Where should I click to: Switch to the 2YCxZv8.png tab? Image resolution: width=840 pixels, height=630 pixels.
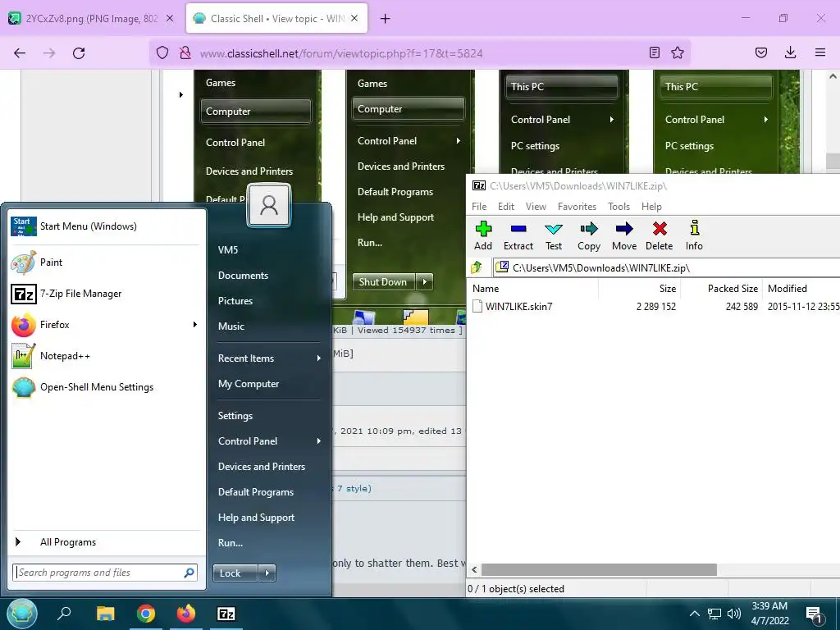(x=92, y=19)
